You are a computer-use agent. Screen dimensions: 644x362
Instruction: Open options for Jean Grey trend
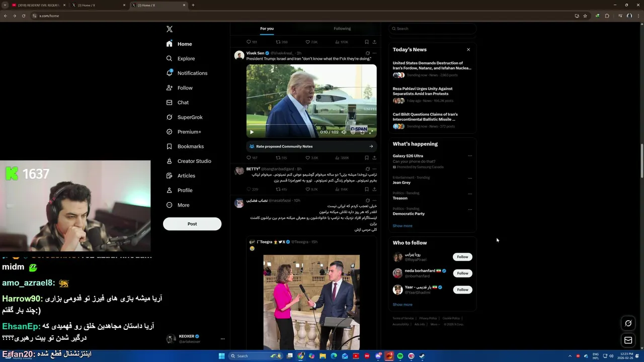[x=470, y=178]
